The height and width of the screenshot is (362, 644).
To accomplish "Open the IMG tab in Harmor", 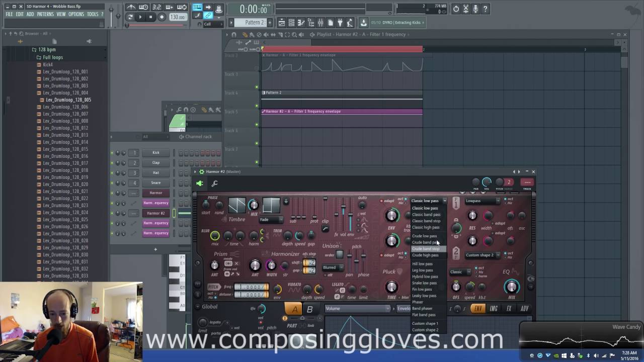I will pyautogui.click(x=494, y=308).
